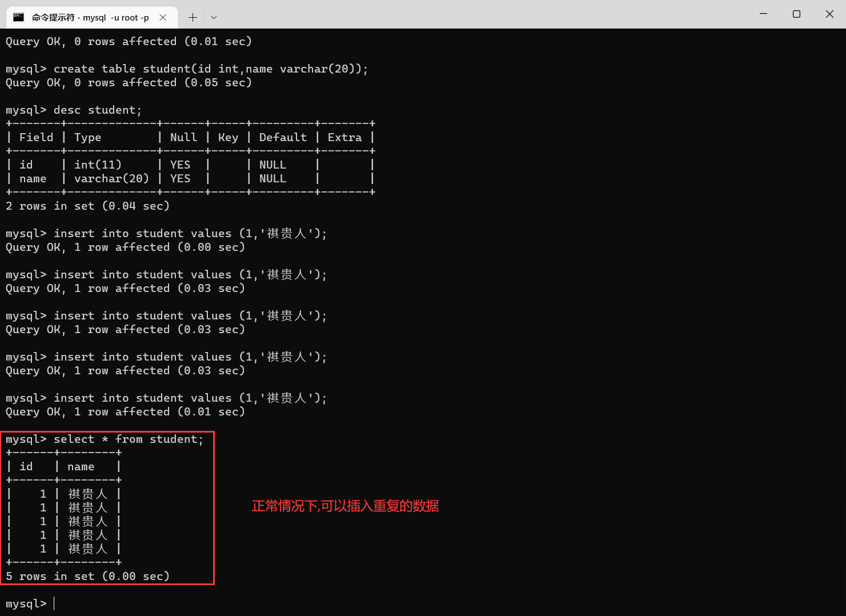The height and width of the screenshot is (616, 846).
Task: Click the Null column header
Action: coord(183,137)
